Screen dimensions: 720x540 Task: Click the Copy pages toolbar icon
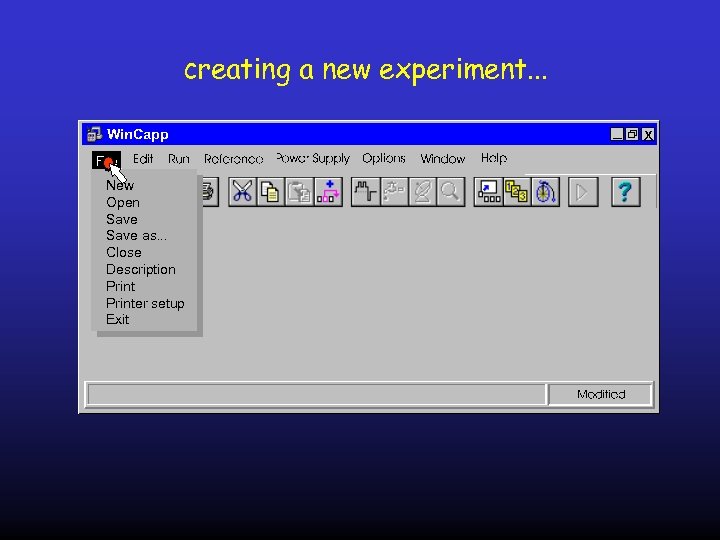(270, 191)
